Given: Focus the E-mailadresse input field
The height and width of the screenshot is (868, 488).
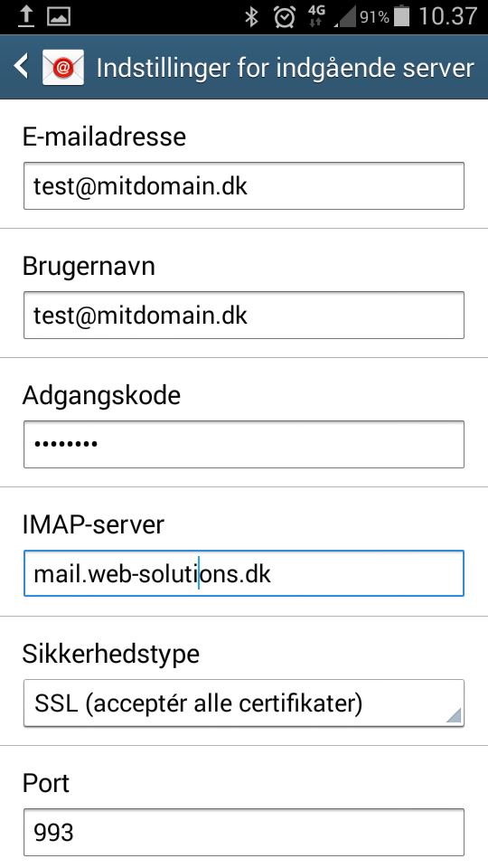Looking at the screenshot, I should tap(243, 186).
